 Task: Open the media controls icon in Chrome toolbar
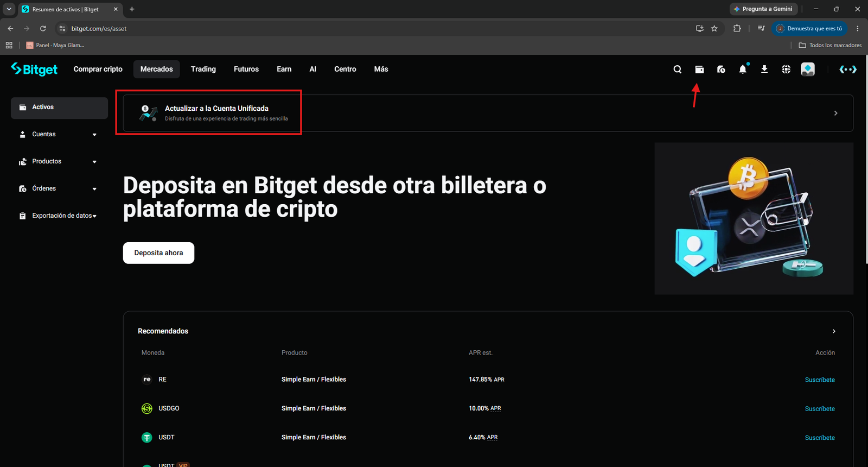click(761, 28)
